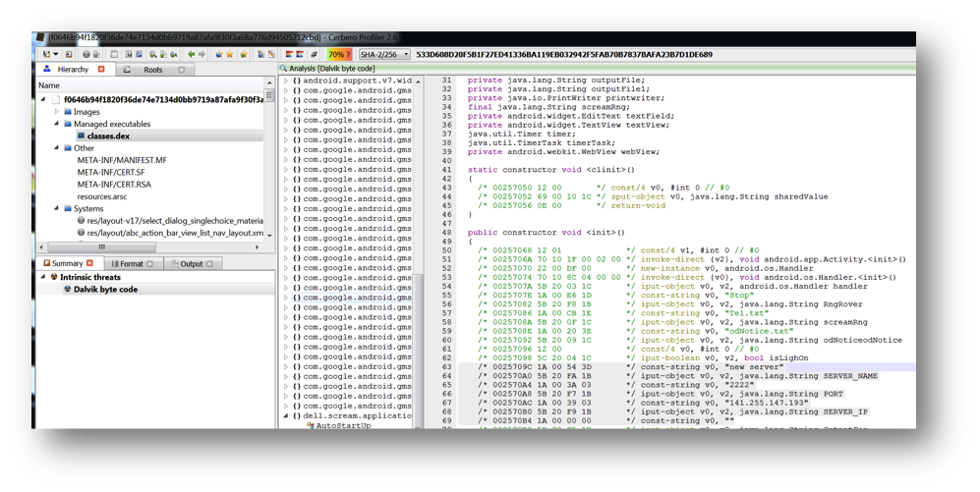The width and height of the screenshot is (980, 492).
Task: Switch to the Output tab
Action: (x=192, y=264)
